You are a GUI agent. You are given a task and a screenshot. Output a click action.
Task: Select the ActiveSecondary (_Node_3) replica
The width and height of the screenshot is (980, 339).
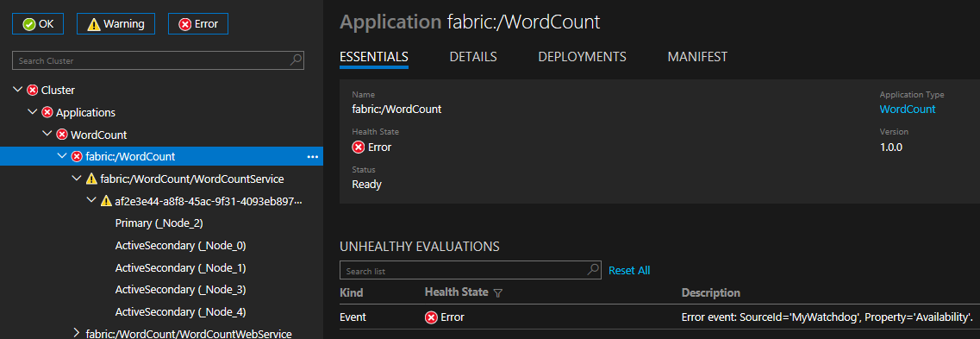point(181,290)
